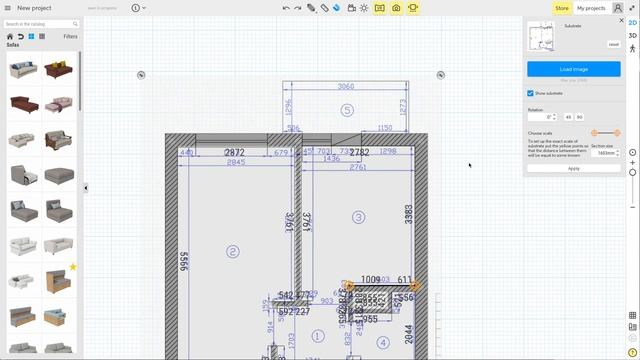The image size is (640, 360).
Task: Select the ruler measuring tool
Action: [x=324, y=8]
